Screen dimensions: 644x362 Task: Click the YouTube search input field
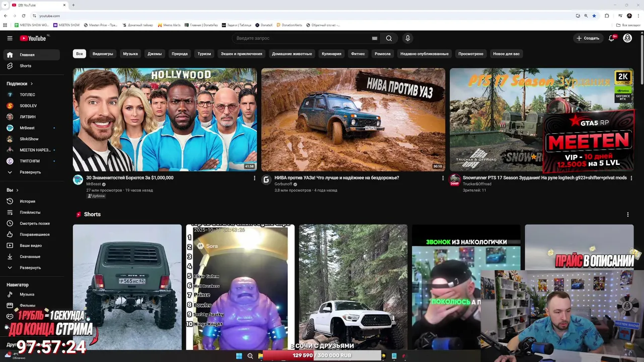302,38
